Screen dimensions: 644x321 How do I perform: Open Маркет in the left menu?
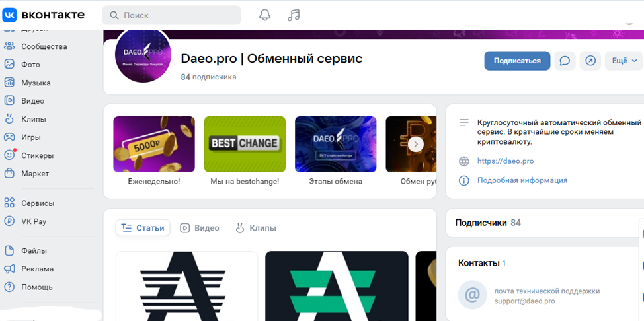tap(35, 174)
